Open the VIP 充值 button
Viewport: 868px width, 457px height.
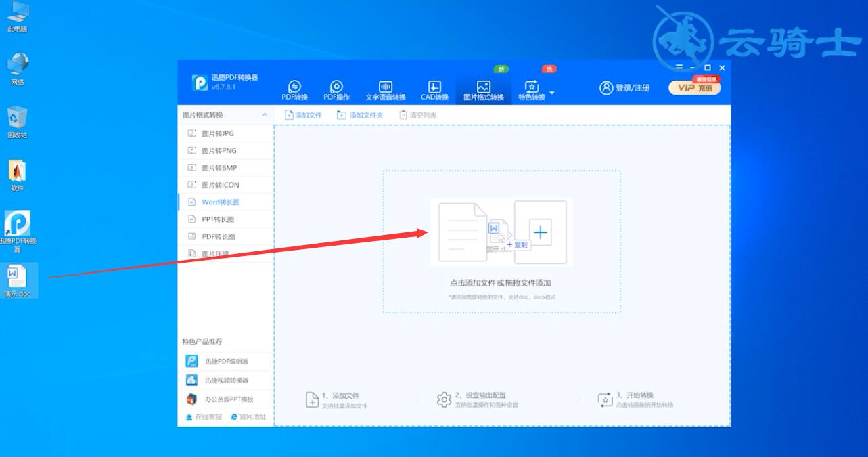(x=695, y=88)
